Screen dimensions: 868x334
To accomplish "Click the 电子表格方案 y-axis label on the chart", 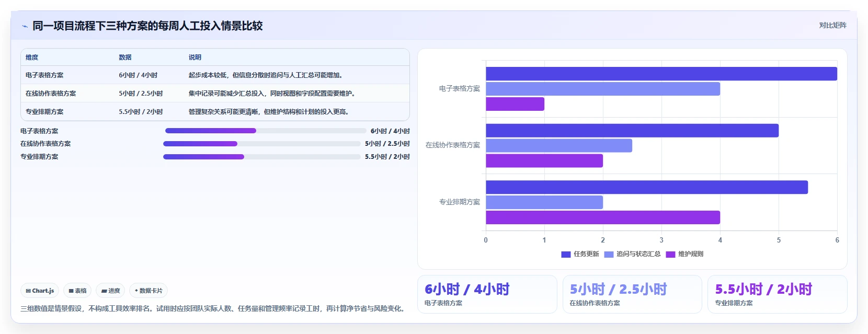I will click(x=460, y=89).
